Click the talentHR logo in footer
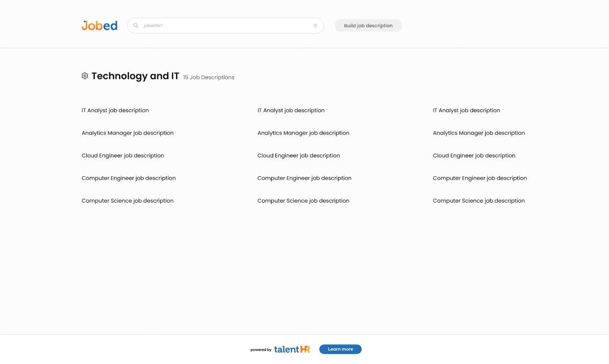Image resolution: width=609 pixels, height=364 pixels. pos(292,349)
